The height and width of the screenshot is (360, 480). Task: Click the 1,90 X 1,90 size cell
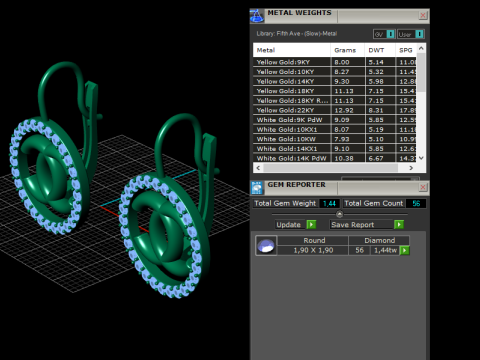pyautogui.click(x=313, y=250)
